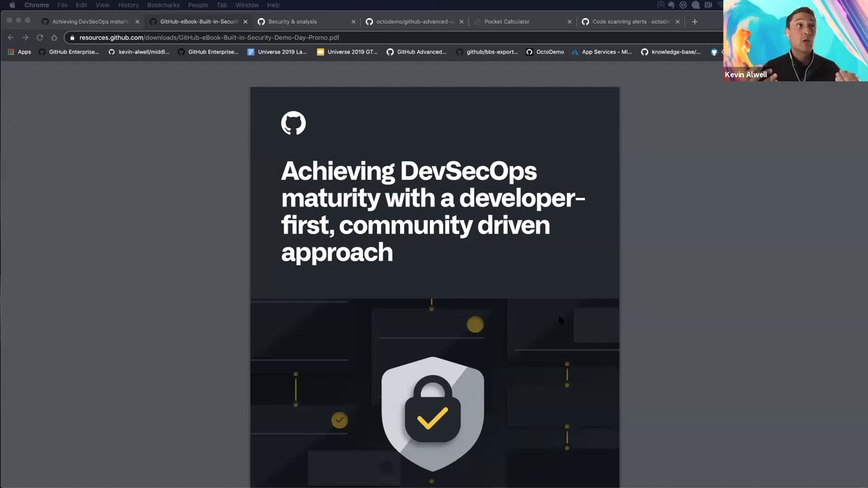Open the Bookmarks menu
868x488 pixels.
click(163, 5)
